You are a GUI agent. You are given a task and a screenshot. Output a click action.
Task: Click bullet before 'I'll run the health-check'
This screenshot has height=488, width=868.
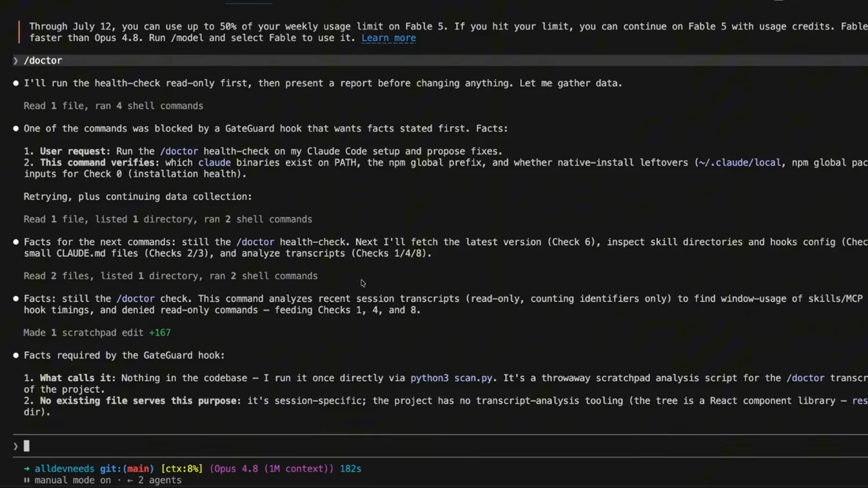point(16,84)
